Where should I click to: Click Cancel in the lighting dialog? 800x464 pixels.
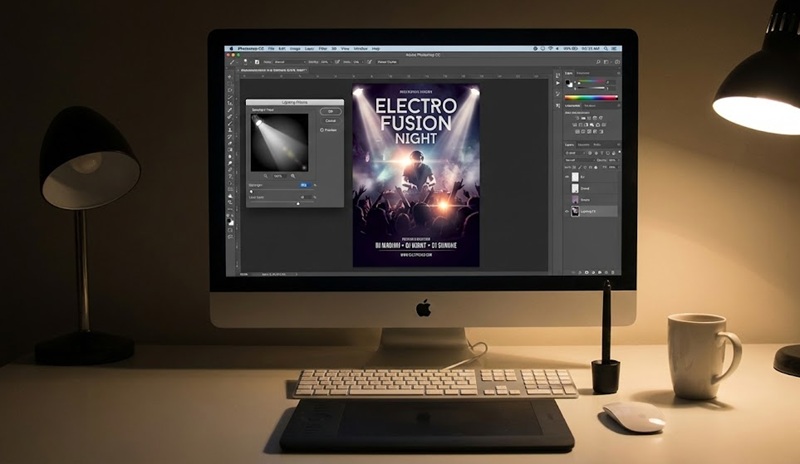(331, 120)
